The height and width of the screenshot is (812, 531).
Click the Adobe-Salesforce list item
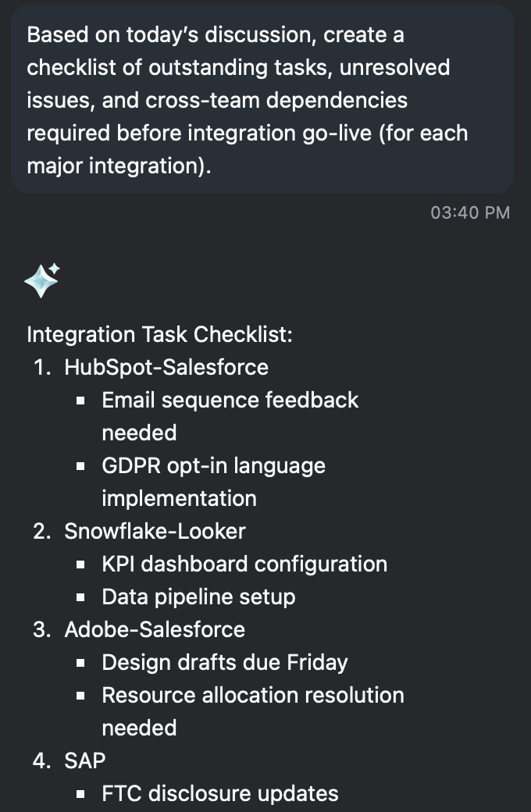155,630
